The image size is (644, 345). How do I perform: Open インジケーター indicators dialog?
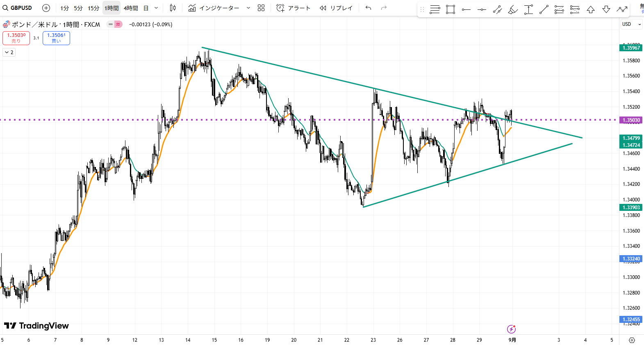coord(214,8)
